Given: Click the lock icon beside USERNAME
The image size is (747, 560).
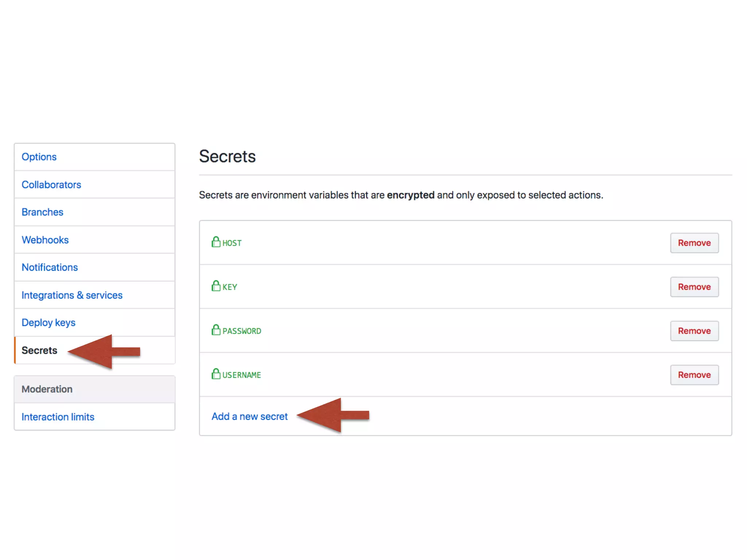Looking at the screenshot, I should (x=216, y=374).
